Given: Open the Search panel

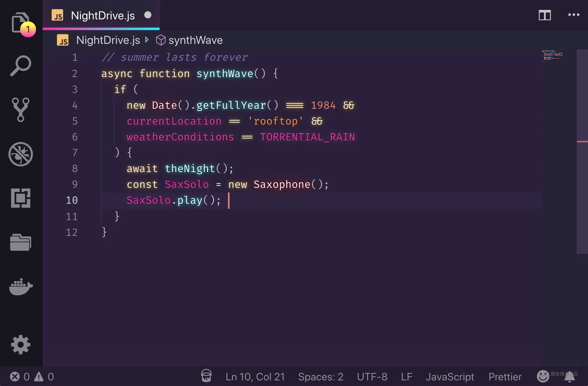Looking at the screenshot, I should click(21, 65).
